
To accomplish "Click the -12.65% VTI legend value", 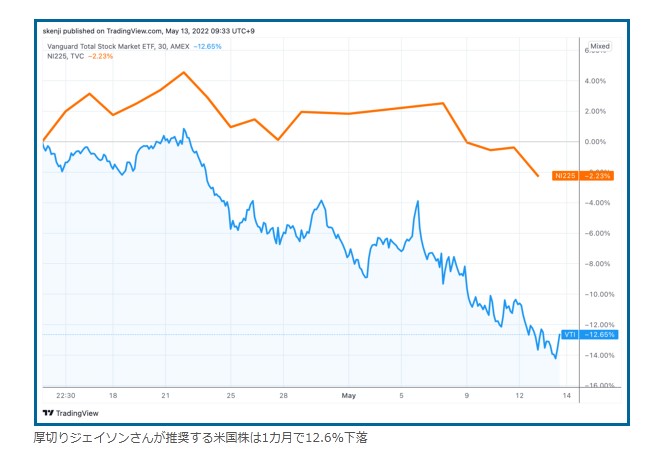I will point(206,46).
